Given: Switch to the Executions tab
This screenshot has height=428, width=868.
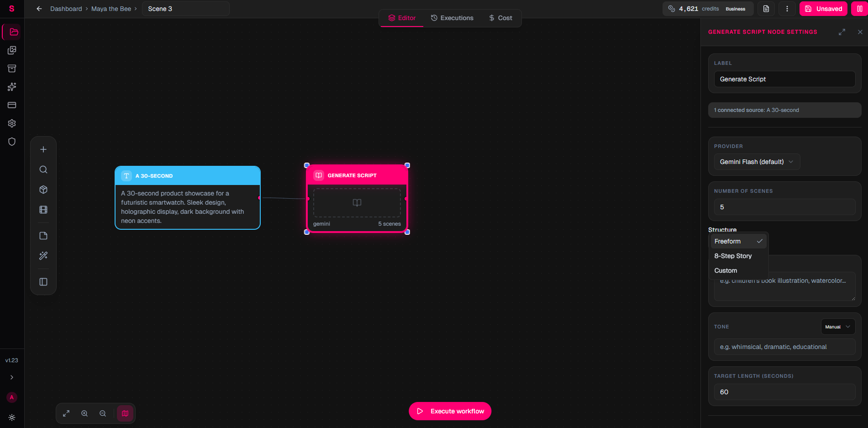Looking at the screenshot, I should click(x=452, y=18).
